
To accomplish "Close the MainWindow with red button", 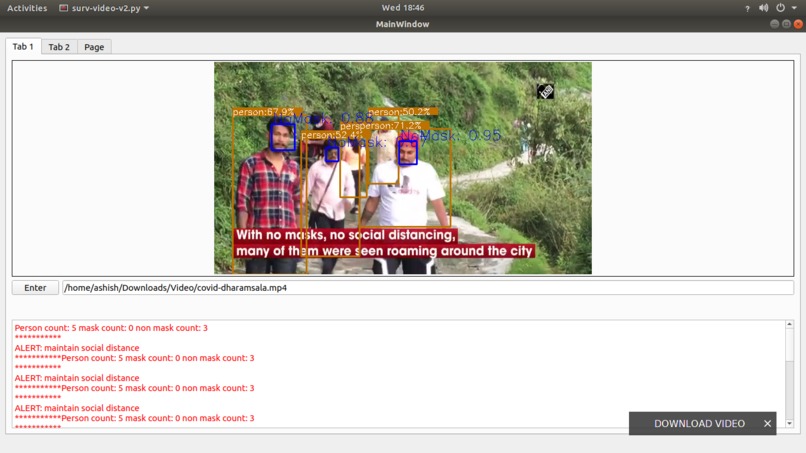I will coord(798,24).
